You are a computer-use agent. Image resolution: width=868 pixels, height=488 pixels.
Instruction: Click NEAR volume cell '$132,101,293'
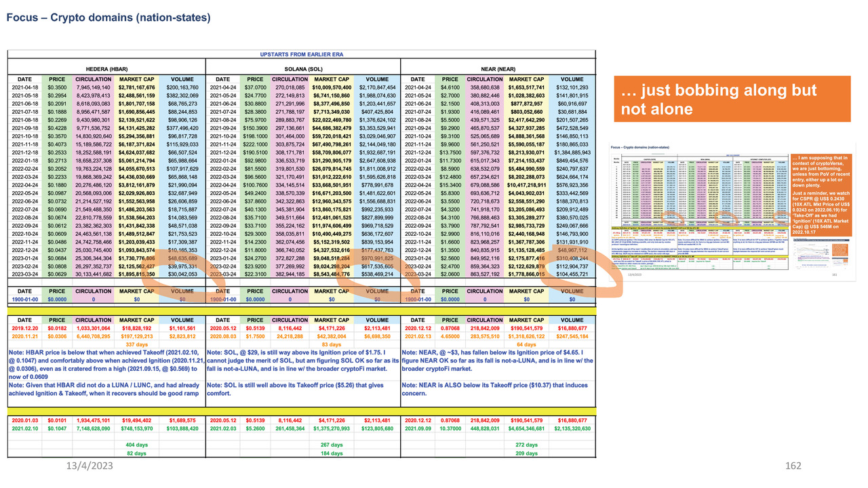(574, 87)
